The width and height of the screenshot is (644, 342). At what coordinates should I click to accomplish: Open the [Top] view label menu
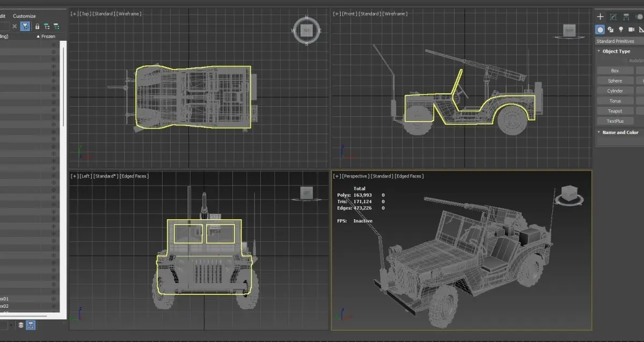85,13
